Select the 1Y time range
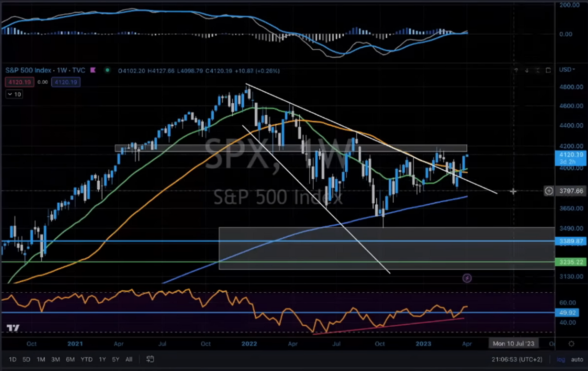Image resolution: width=588 pixels, height=371 pixels. tap(102, 359)
